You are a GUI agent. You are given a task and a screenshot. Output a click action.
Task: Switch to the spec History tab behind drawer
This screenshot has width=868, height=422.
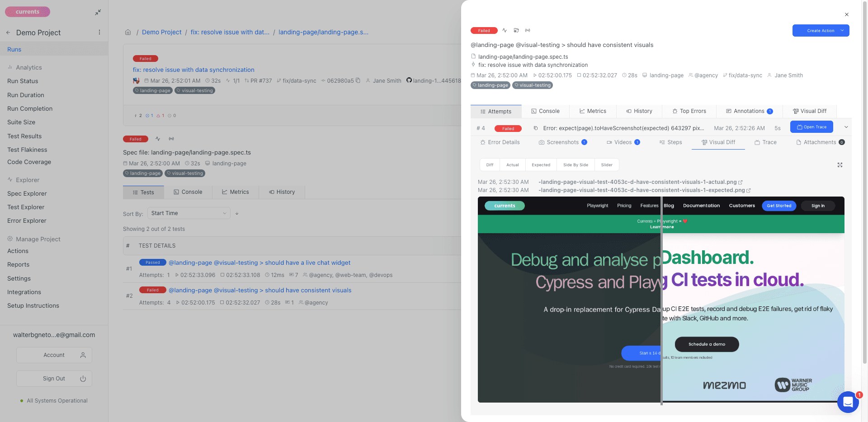pyautogui.click(x=282, y=192)
